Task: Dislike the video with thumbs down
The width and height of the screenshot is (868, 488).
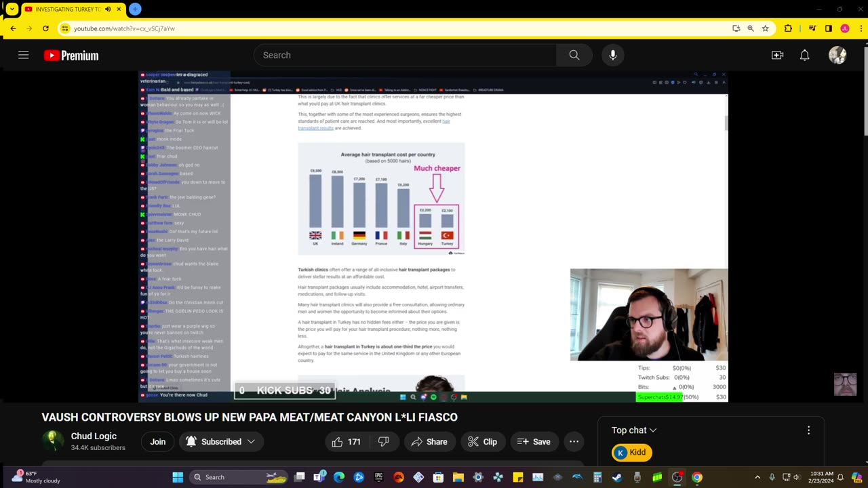Action: (x=384, y=442)
